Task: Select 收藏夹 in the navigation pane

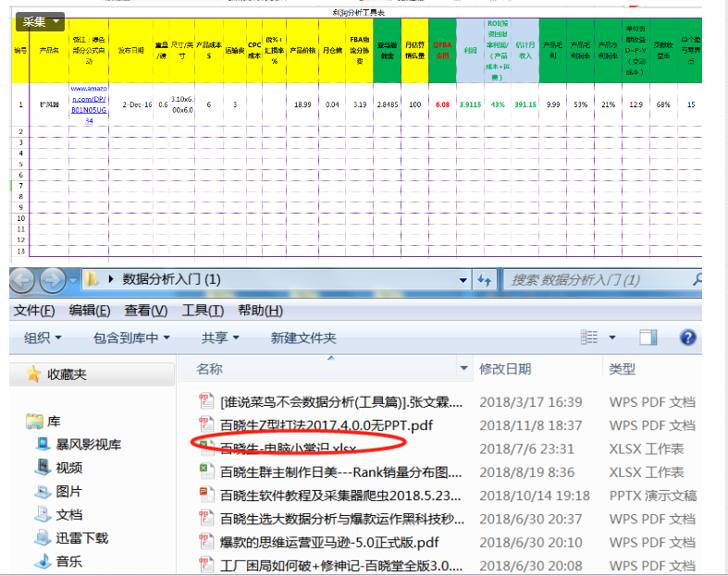Action: coord(67,374)
